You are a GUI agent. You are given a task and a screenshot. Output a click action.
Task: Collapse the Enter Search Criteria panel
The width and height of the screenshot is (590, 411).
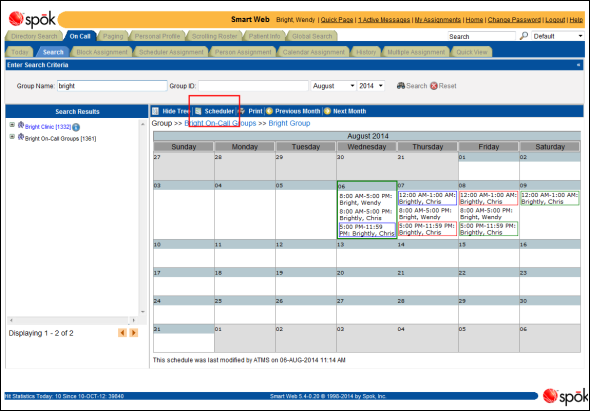coord(578,65)
